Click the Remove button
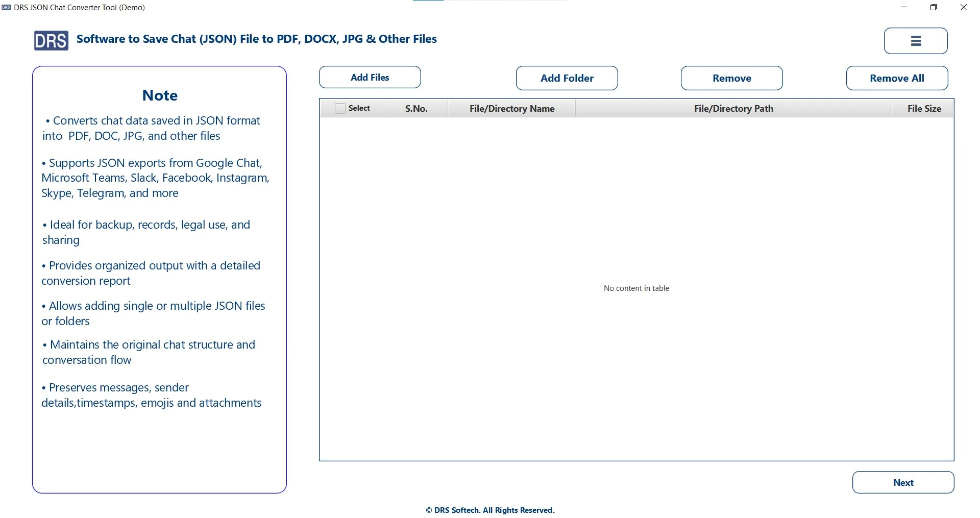 pyautogui.click(x=731, y=78)
